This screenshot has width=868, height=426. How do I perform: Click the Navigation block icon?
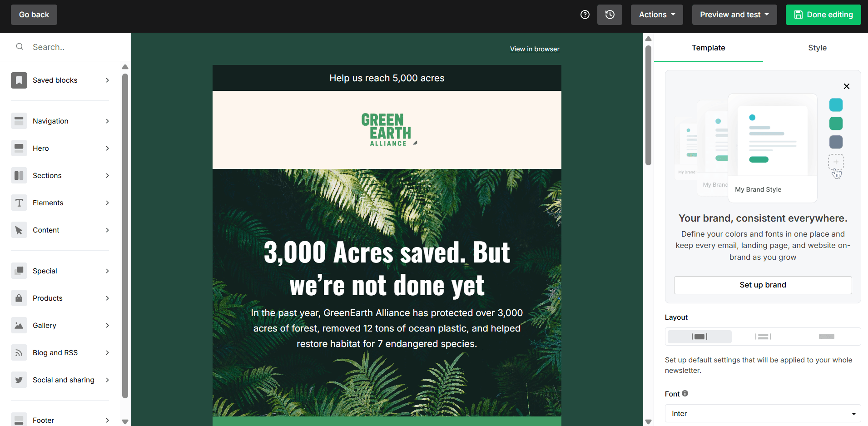[x=19, y=121]
